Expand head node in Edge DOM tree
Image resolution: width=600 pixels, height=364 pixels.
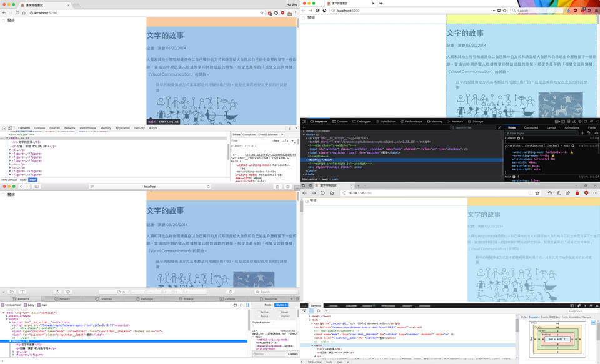pos(309,316)
